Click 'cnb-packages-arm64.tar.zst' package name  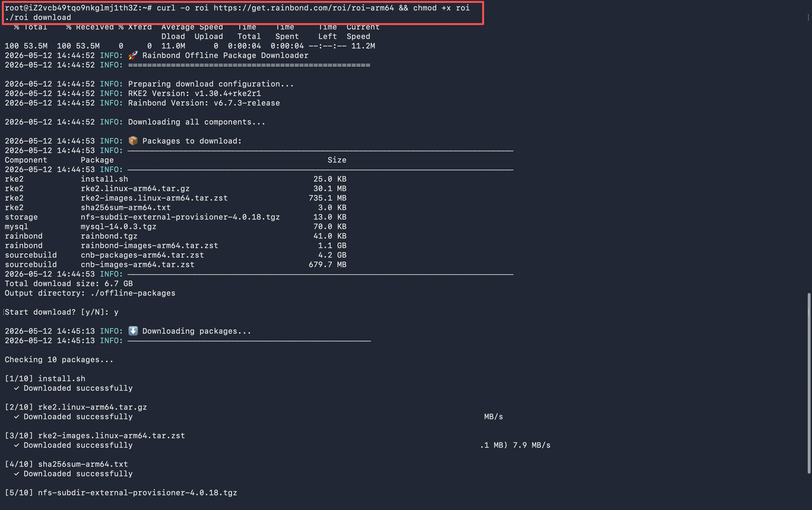[x=142, y=255]
